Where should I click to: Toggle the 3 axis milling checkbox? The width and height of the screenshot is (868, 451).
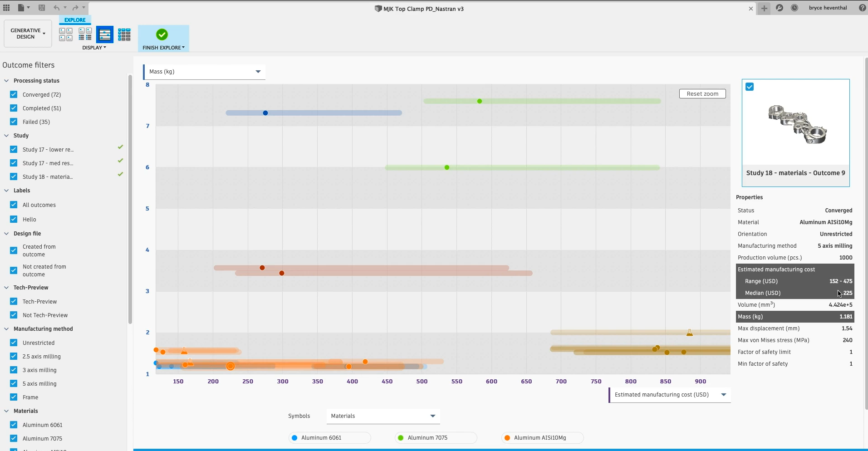coord(14,370)
